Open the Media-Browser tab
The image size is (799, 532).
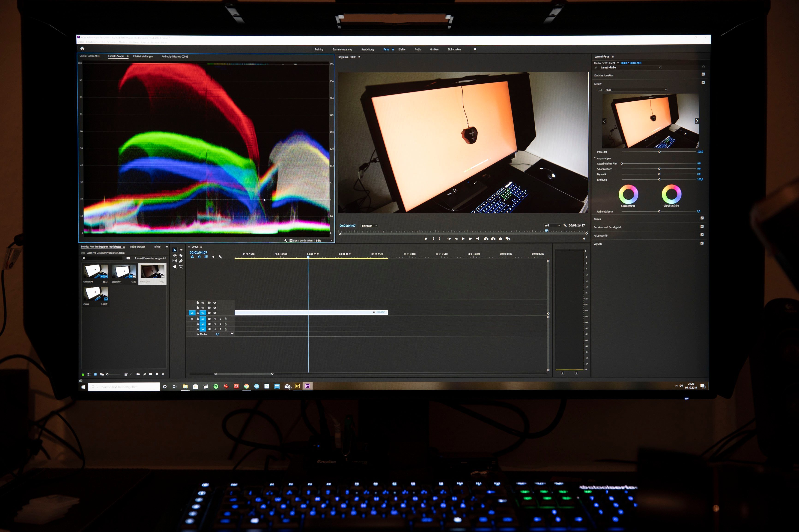coord(137,247)
